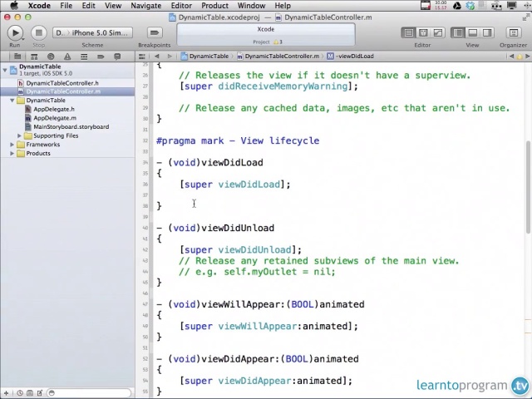Show the Symbol navigator
532x399 pixels.
[x=34, y=57]
